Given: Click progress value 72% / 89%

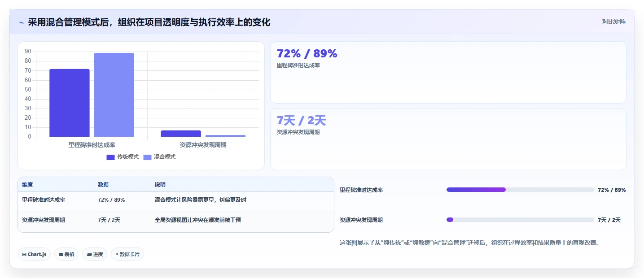Looking at the screenshot, I should pos(612,190).
